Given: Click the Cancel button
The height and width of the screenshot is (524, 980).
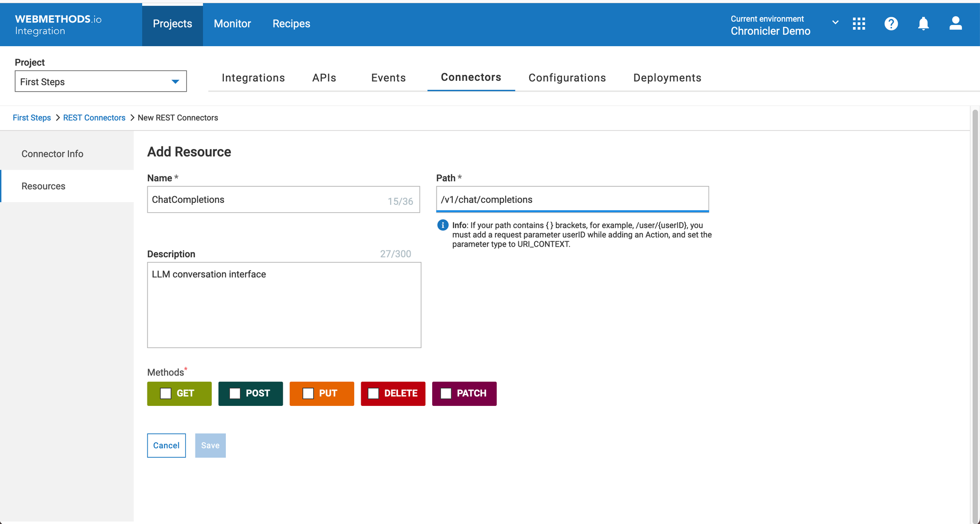Looking at the screenshot, I should [x=166, y=446].
